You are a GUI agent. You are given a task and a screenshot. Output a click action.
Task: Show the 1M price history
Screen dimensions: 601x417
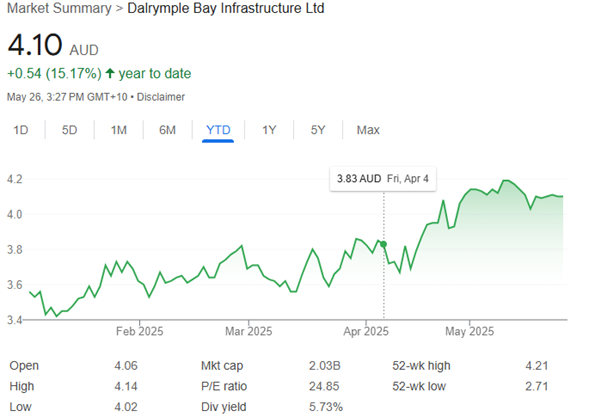tap(118, 130)
